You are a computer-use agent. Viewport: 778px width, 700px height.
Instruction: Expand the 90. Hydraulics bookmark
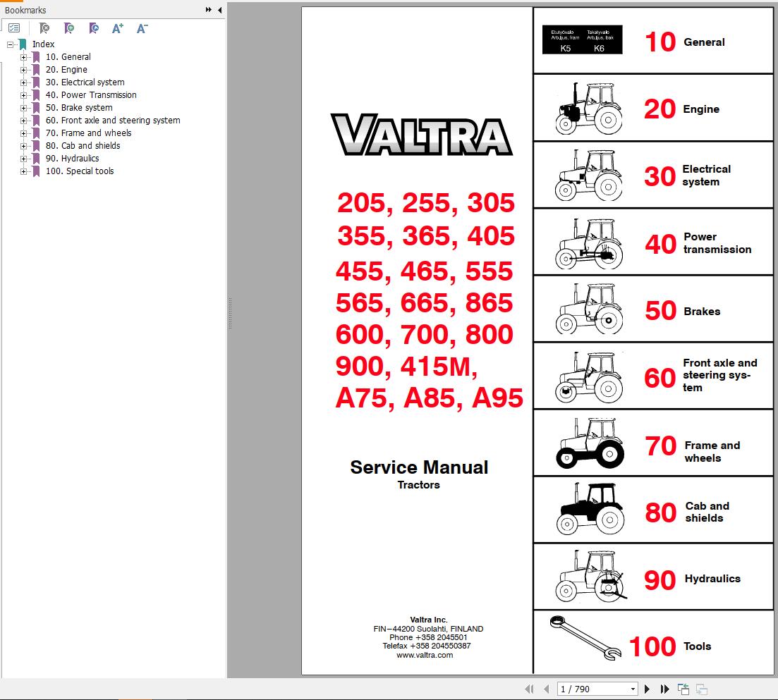click(23, 159)
